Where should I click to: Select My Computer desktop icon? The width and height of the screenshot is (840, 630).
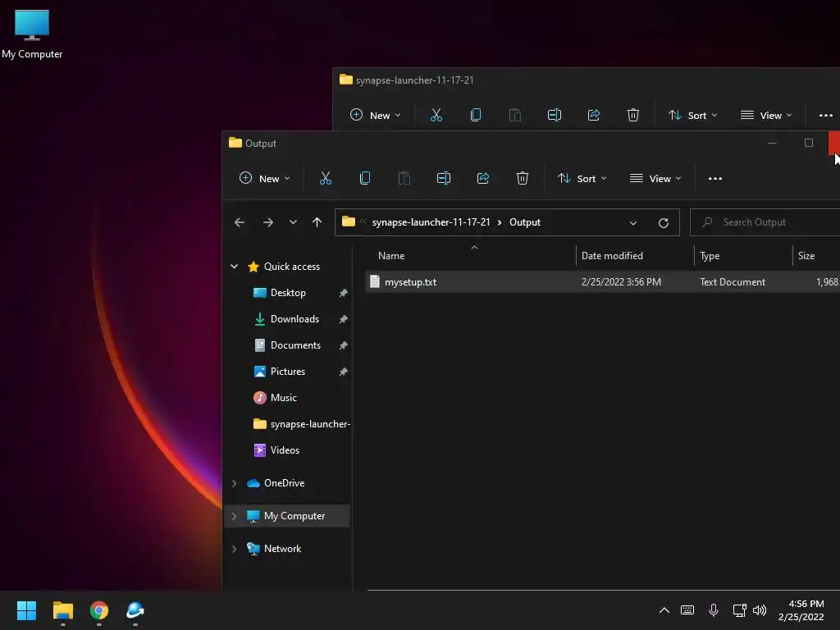32,34
